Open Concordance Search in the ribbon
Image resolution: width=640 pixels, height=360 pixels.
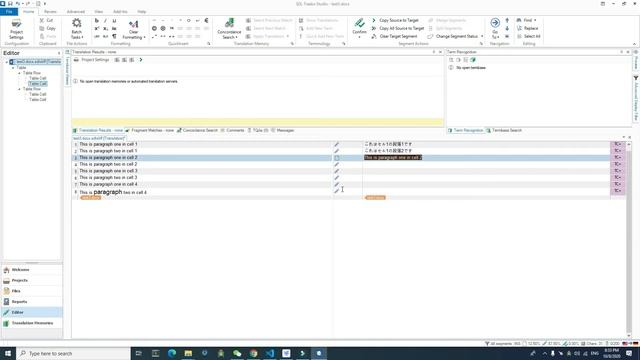229,29
